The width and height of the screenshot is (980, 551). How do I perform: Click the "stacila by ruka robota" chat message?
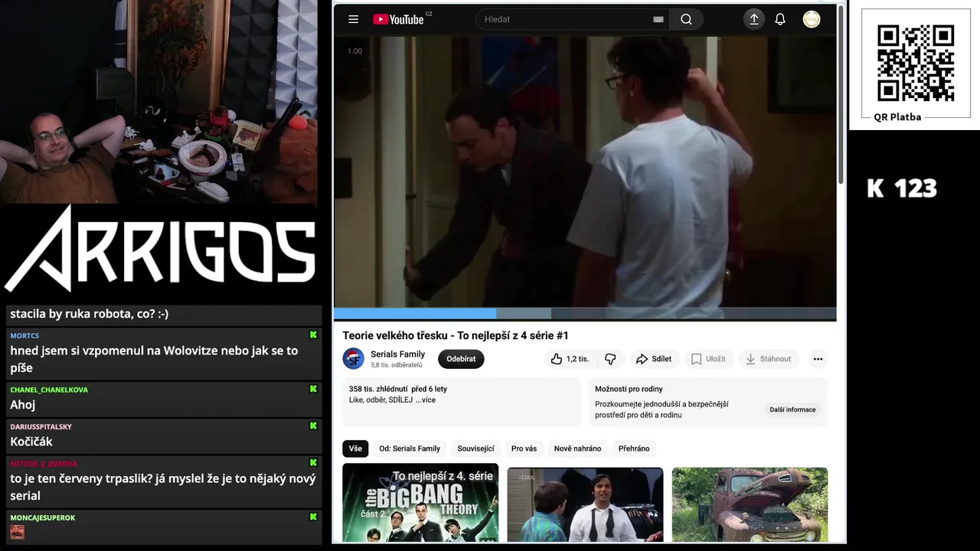coord(90,314)
